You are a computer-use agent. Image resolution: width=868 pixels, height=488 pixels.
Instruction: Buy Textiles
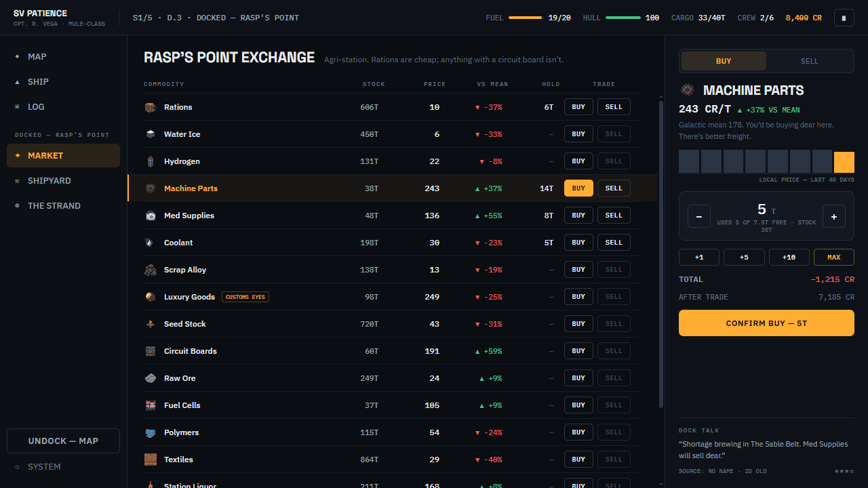tap(578, 460)
